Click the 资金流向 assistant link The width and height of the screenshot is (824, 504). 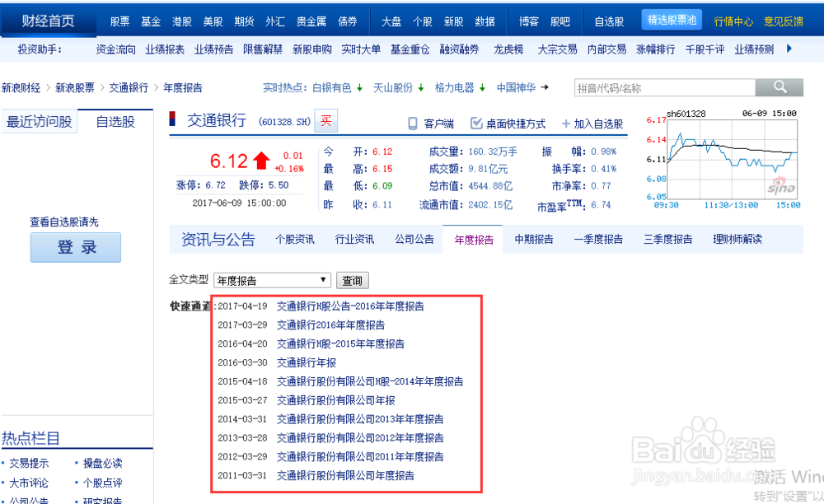[115, 49]
